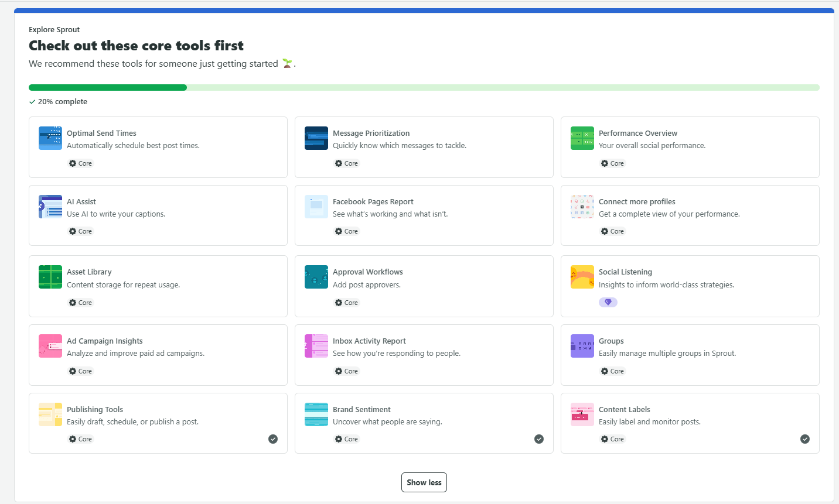The width and height of the screenshot is (839, 504).
Task: Open the Message Prioritization title
Action: pyautogui.click(x=371, y=133)
